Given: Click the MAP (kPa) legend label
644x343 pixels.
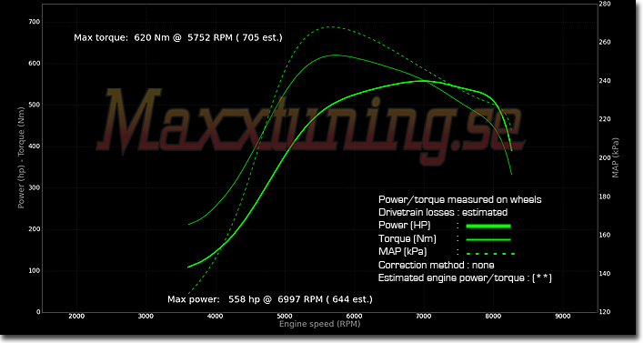Looking at the screenshot, I should 402,251.
